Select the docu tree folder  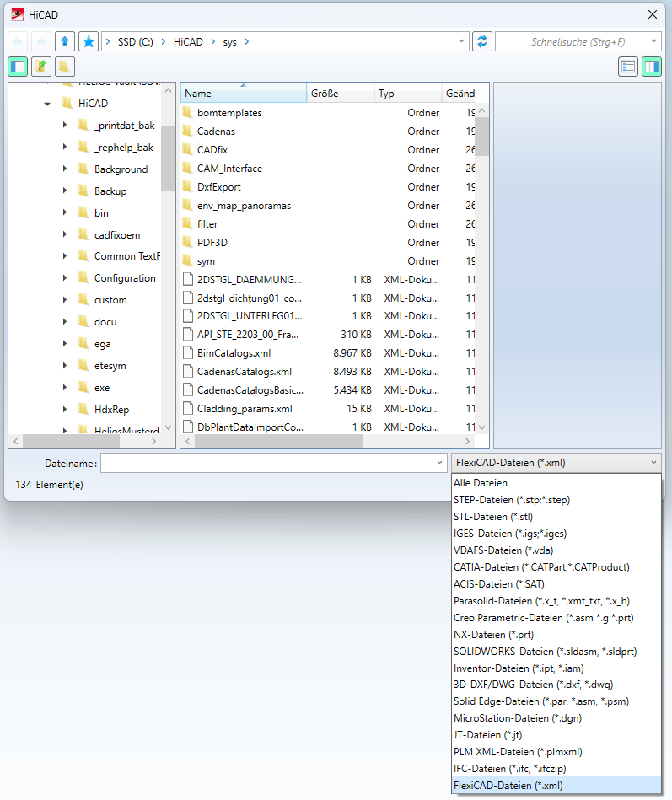click(x=105, y=322)
